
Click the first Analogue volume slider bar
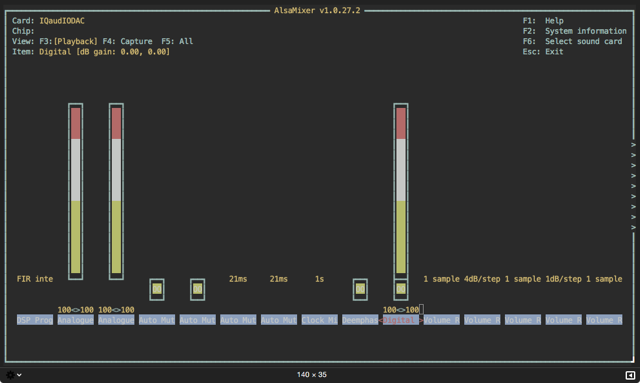(x=76, y=191)
